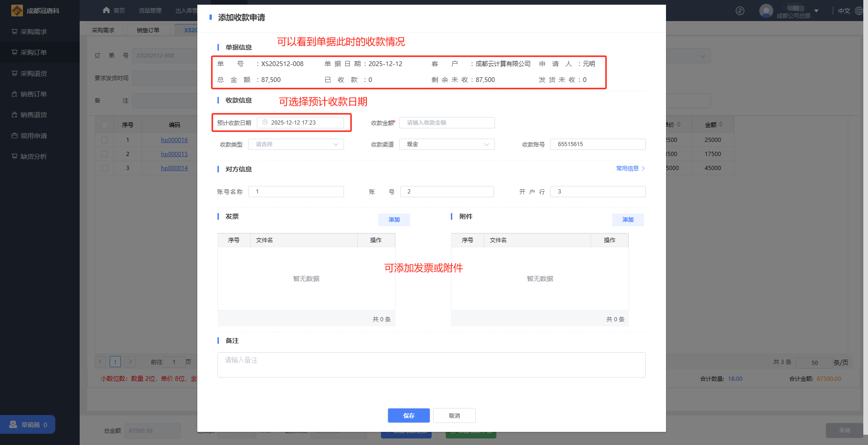Open 采购需求 in the sidebar

tap(33, 32)
